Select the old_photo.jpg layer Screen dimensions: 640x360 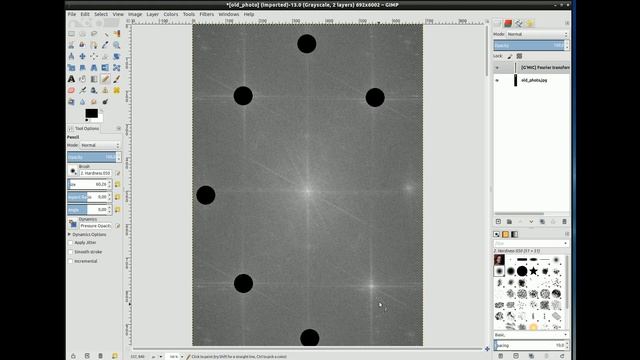click(x=531, y=80)
